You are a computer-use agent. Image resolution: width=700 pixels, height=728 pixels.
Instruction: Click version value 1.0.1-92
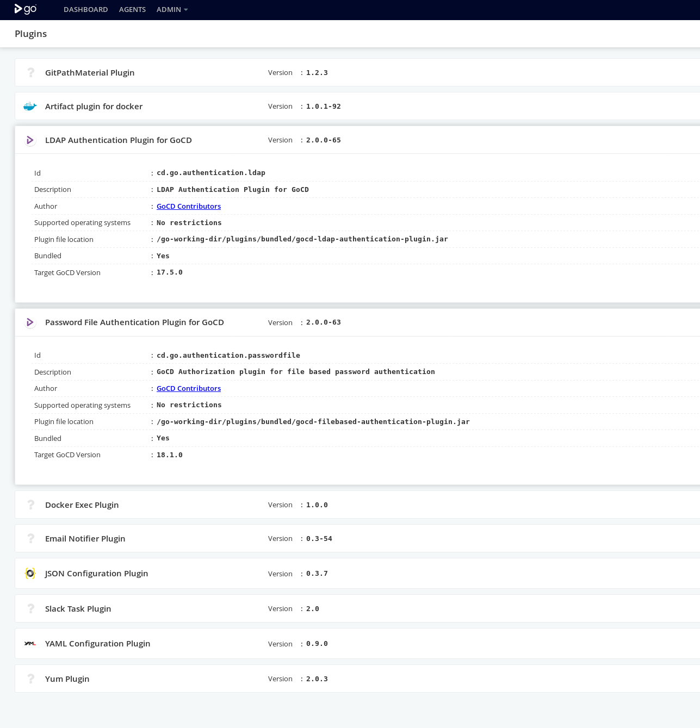(324, 106)
